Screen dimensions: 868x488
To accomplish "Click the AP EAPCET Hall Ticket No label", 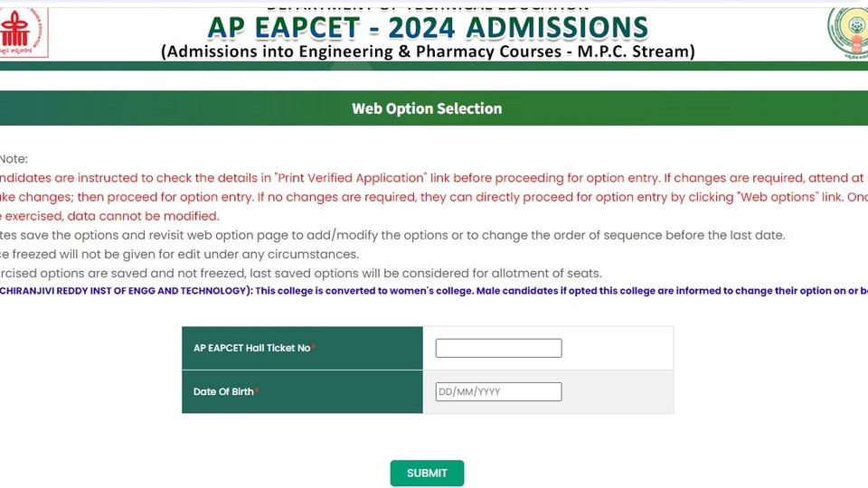I will point(252,348).
